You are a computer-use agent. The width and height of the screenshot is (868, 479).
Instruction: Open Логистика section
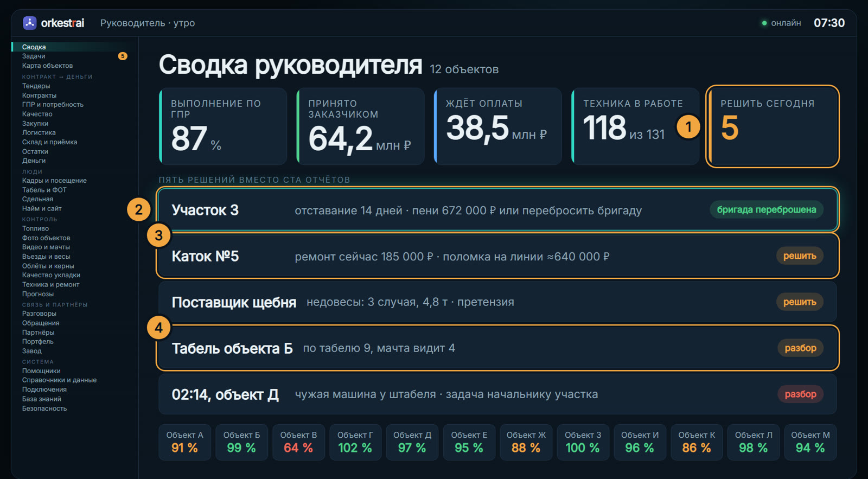(x=39, y=133)
